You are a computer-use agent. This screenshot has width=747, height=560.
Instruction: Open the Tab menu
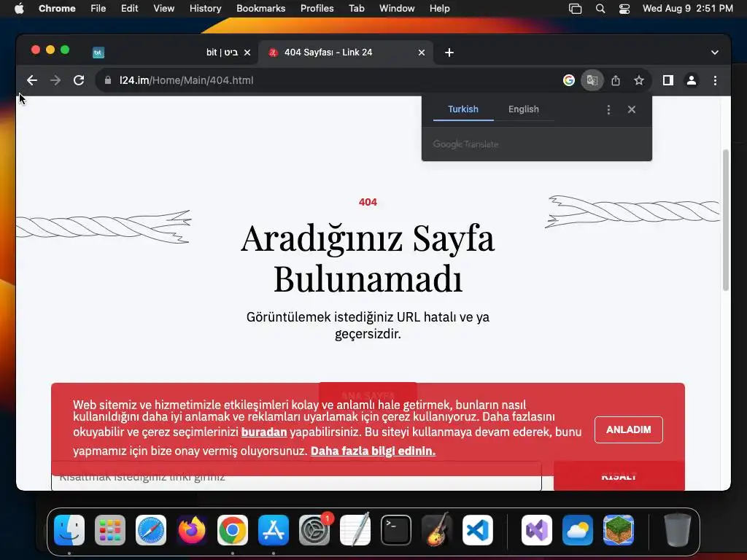pos(356,9)
